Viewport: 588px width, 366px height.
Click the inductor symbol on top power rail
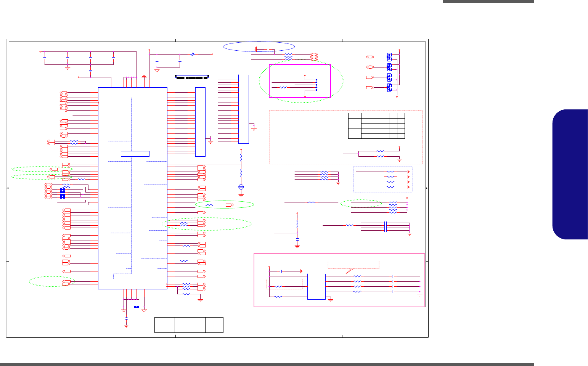(193, 54)
